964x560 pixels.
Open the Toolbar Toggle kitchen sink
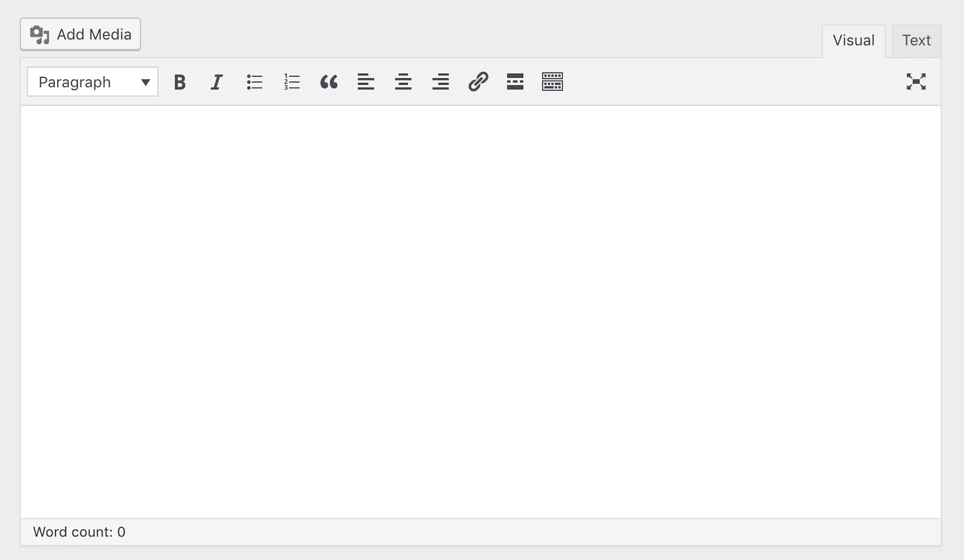click(552, 82)
